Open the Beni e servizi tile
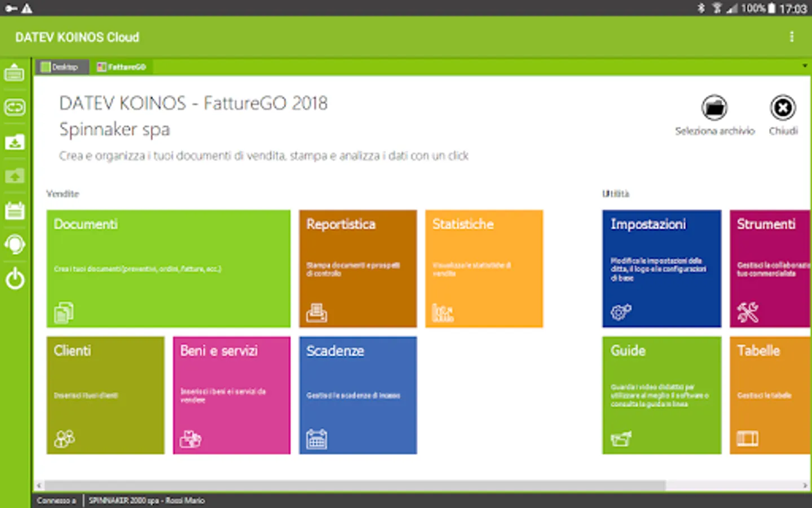 pos(232,395)
